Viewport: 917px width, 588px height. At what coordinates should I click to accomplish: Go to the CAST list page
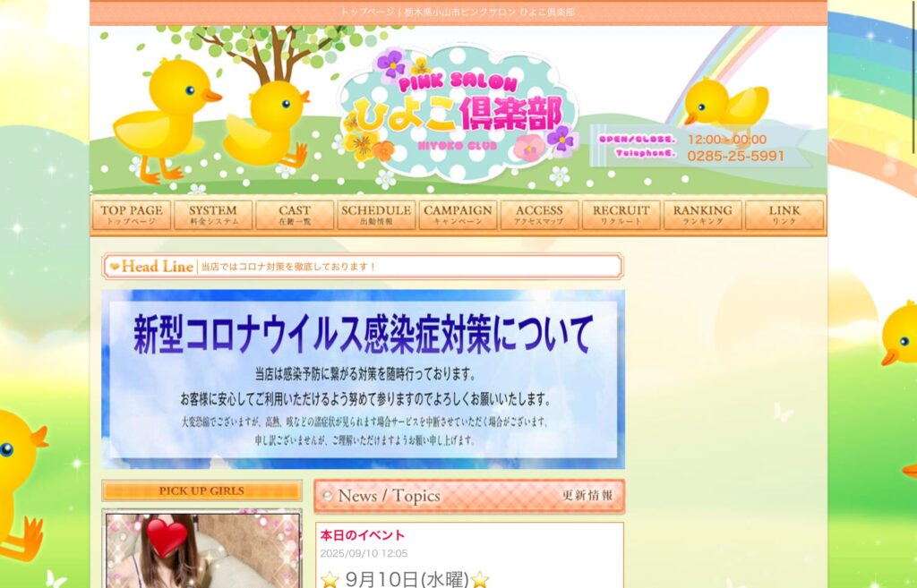point(295,215)
